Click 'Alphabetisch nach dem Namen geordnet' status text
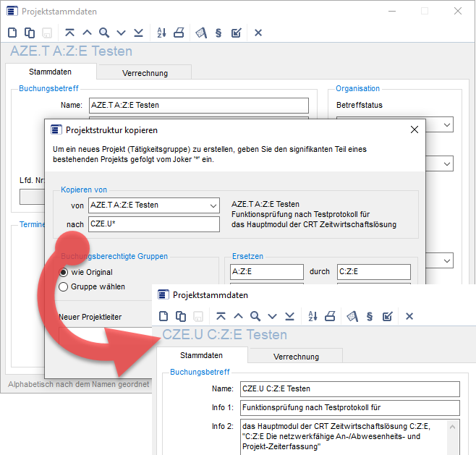The height and width of the screenshot is (455, 476). [78, 384]
